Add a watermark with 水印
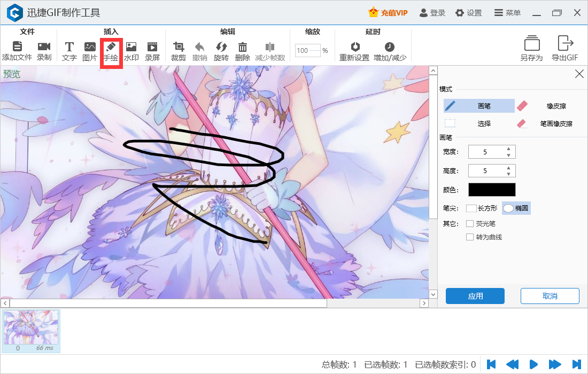Screen dimensions: 588x374 coord(131,51)
